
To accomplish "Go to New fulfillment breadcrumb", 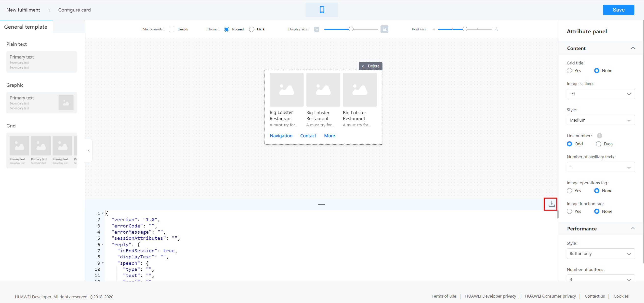I will 23,10.
